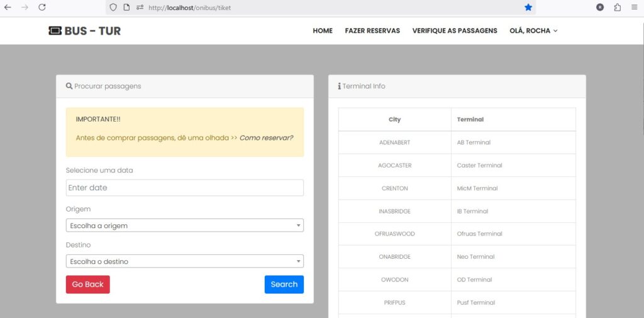Click the address bar URL
Image resolution: width=644 pixels, height=318 pixels.
coord(189,8)
